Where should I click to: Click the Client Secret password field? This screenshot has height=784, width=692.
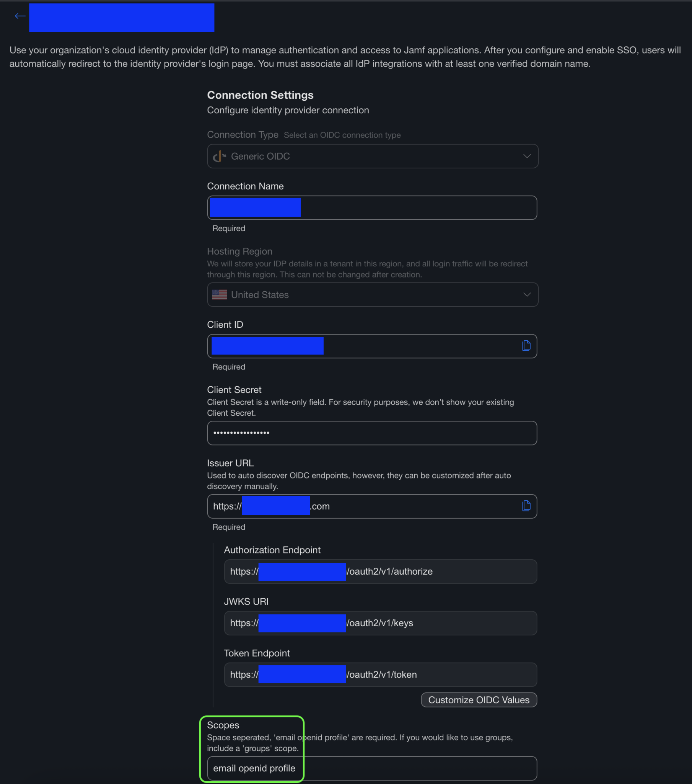[372, 433]
